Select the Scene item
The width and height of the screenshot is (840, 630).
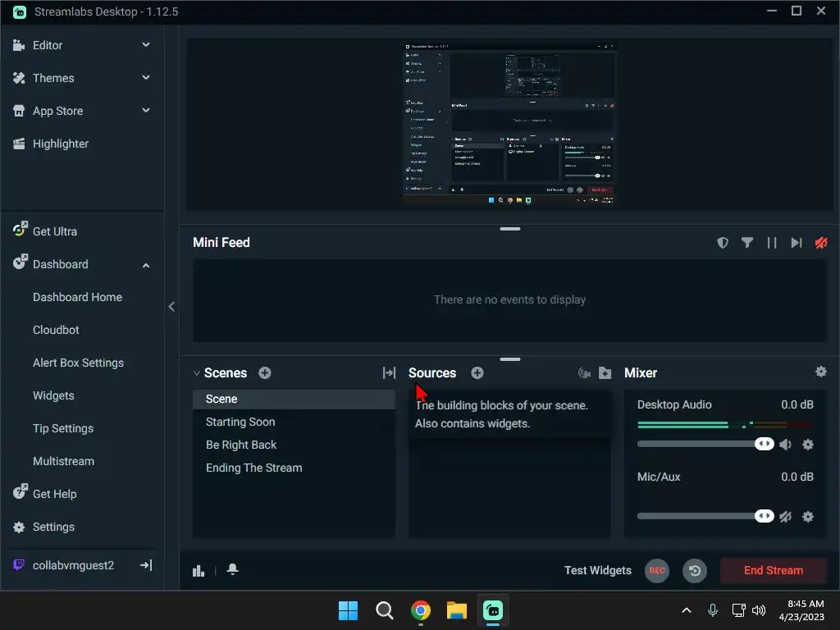294,399
